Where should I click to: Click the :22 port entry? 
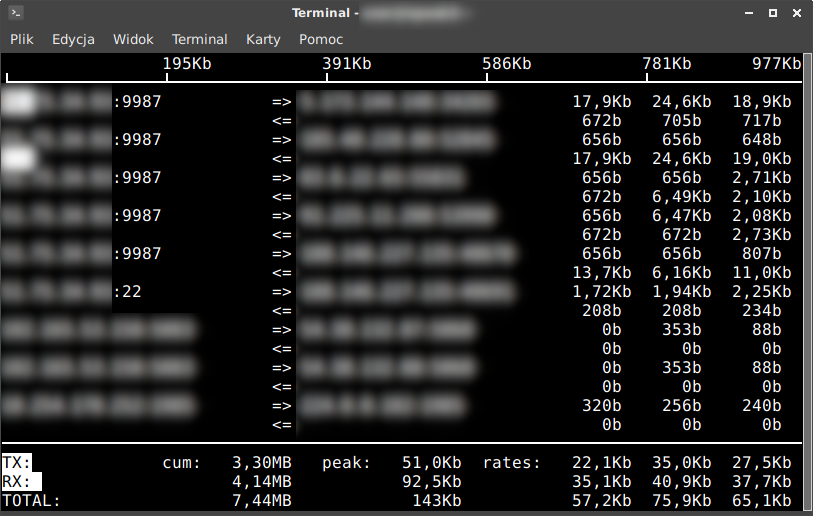(127, 292)
